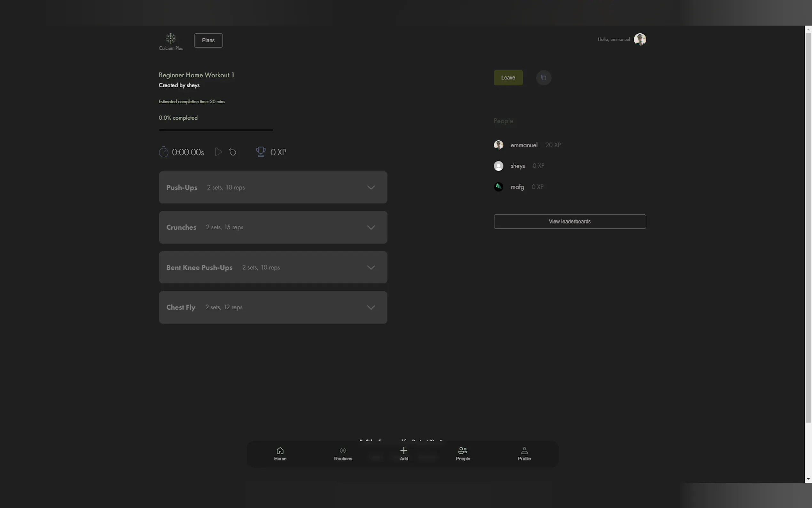Start the workout timer play button
812x508 pixels.
coord(219,152)
